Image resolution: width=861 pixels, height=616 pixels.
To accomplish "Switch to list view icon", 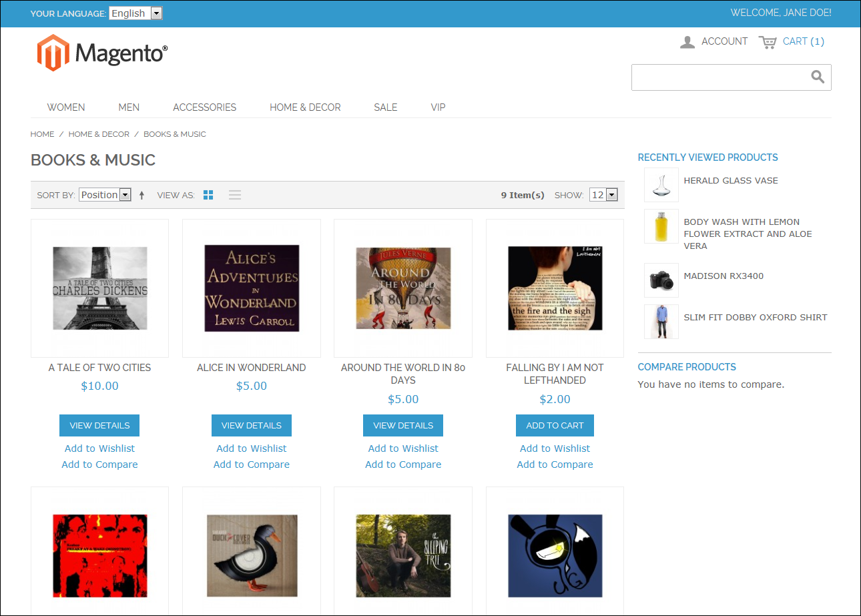I will tap(235, 195).
